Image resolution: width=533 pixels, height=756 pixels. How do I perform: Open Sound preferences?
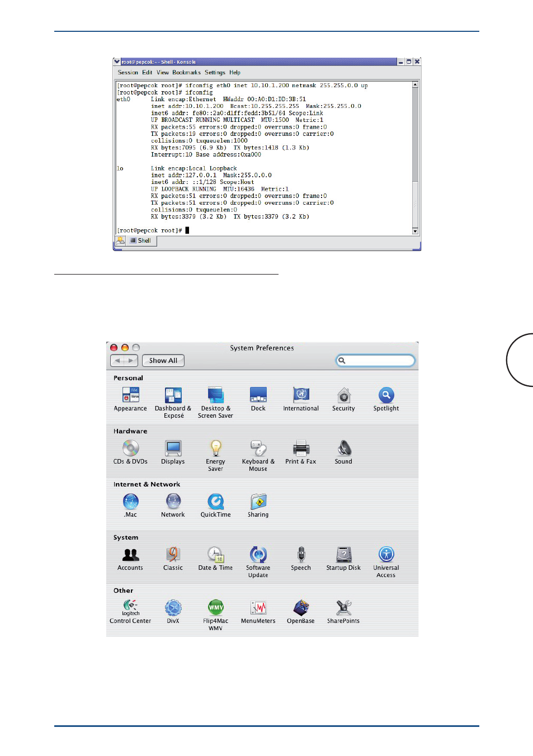pyautogui.click(x=343, y=452)
